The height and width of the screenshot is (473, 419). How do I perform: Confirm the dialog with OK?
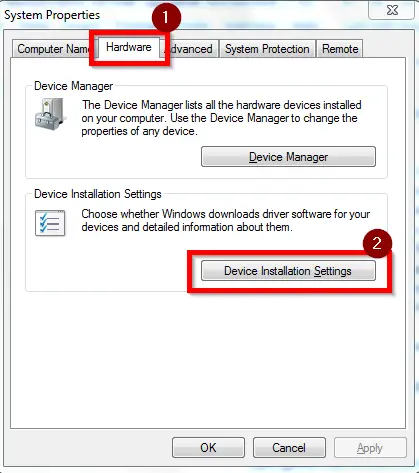pos(208,448)
